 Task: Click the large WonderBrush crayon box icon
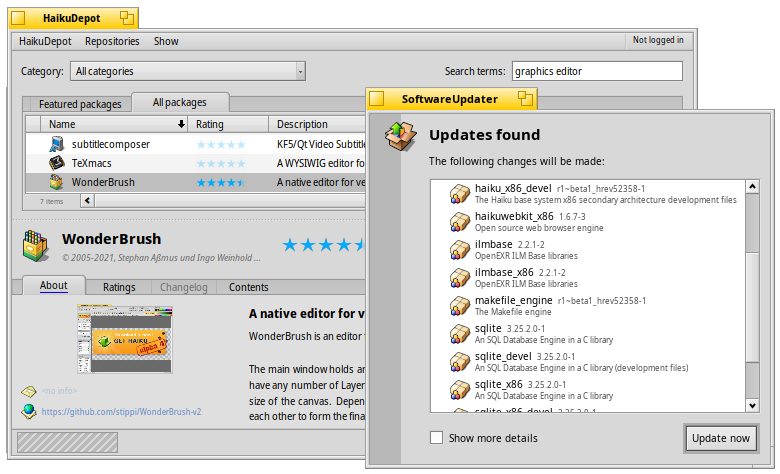36,245
